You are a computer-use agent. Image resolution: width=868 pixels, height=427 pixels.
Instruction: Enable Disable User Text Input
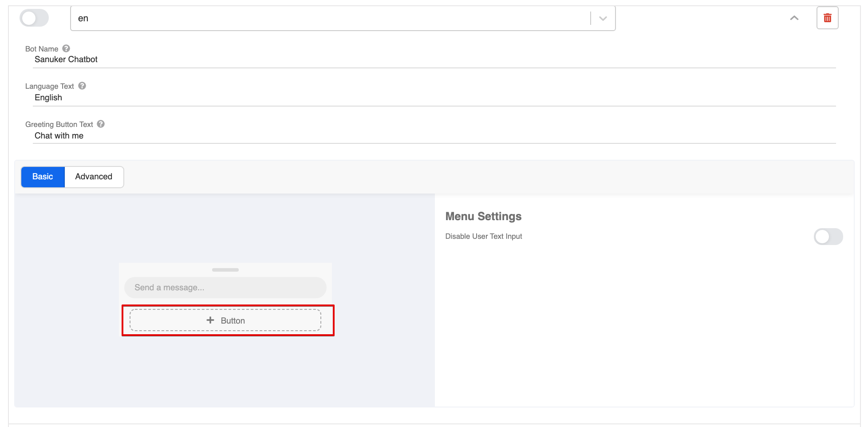(x=828, y=237)
